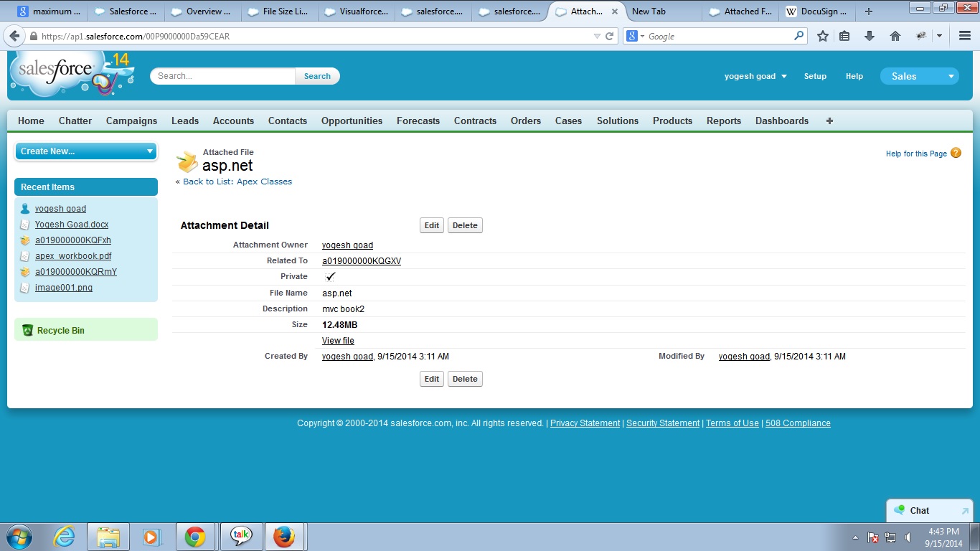980x551 pixels.
Task: Reload the page from the address bar
Action: pos(610,36)
